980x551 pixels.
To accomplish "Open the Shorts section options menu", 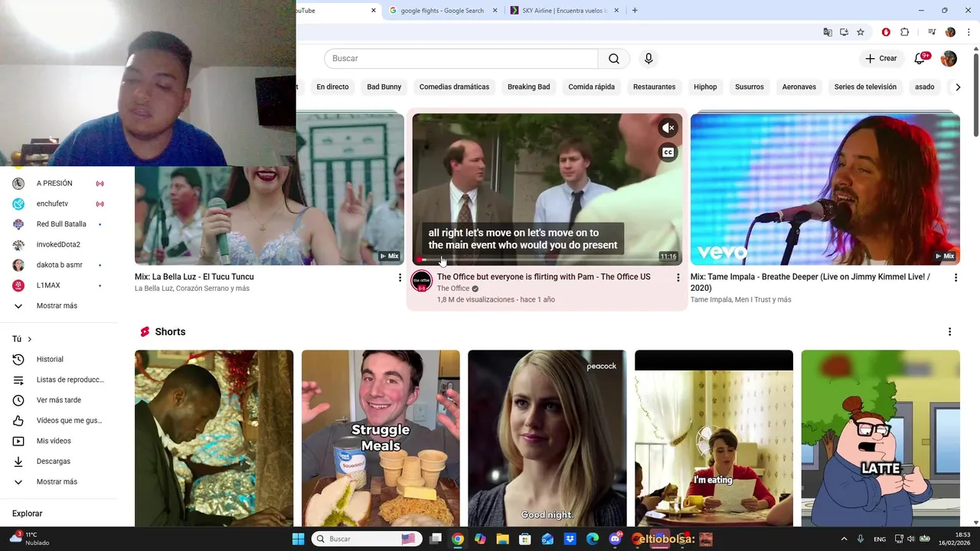I will (x=949, y=332).
